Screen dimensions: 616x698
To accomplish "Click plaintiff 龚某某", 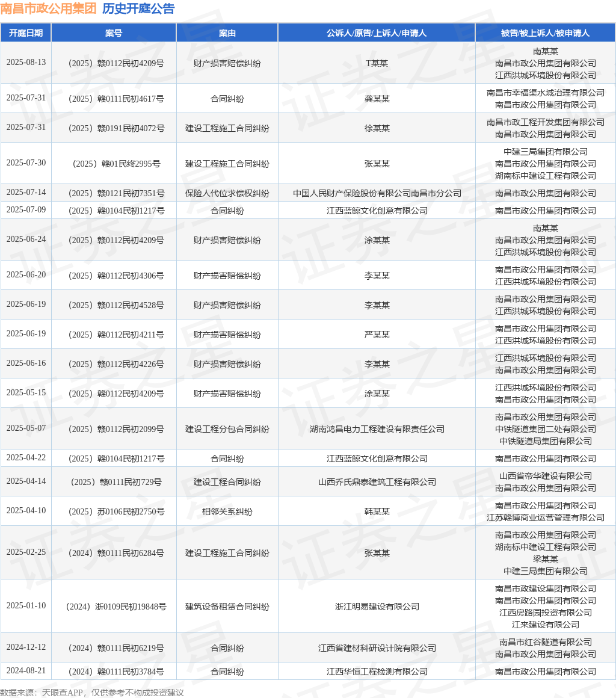I will tap(377, 99).
